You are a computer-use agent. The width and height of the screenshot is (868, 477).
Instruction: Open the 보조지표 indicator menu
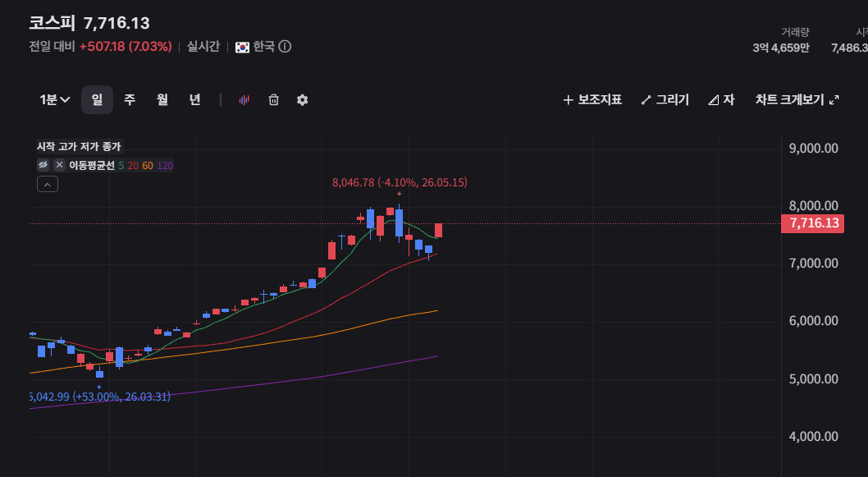592,99
